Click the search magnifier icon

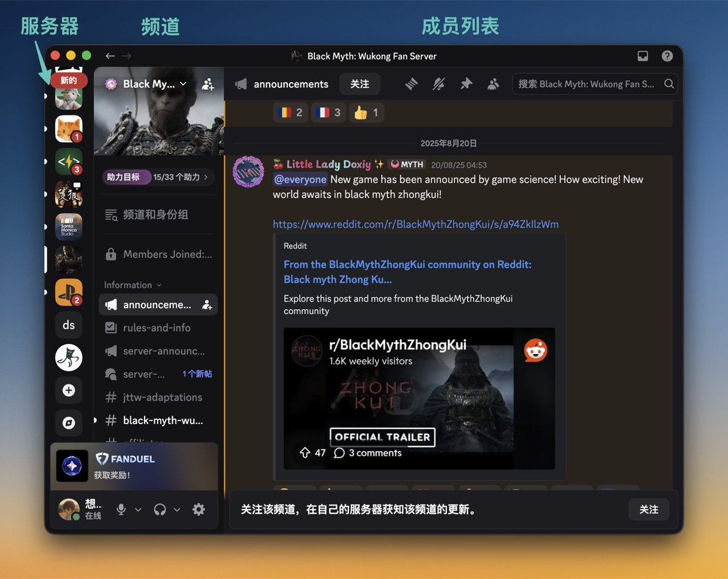tap(668, 84)
